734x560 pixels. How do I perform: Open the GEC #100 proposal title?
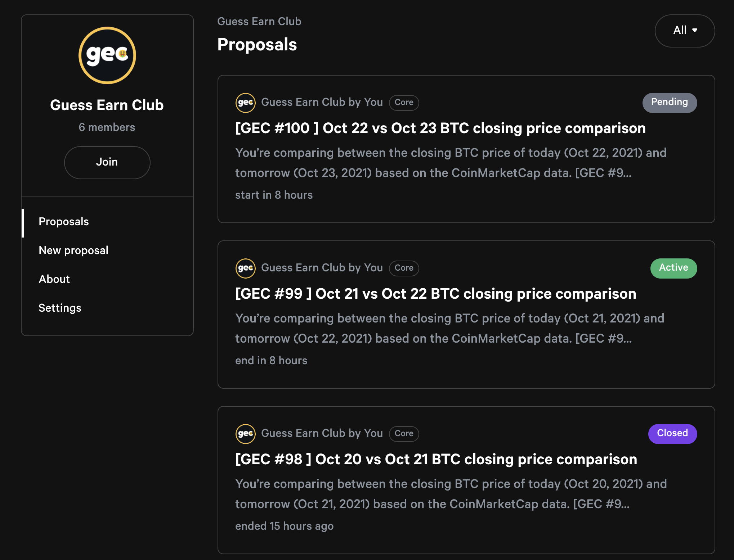pyautogui.click(x=440, y=128)
